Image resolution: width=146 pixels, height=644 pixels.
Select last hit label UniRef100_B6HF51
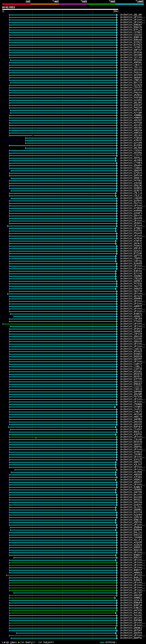131,638
